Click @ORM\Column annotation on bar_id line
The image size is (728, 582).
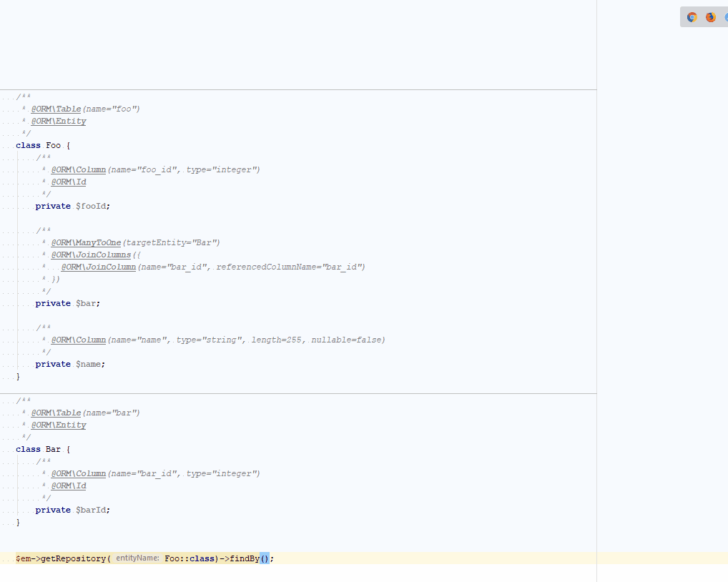pyautogui.click(x=79, y=474)
